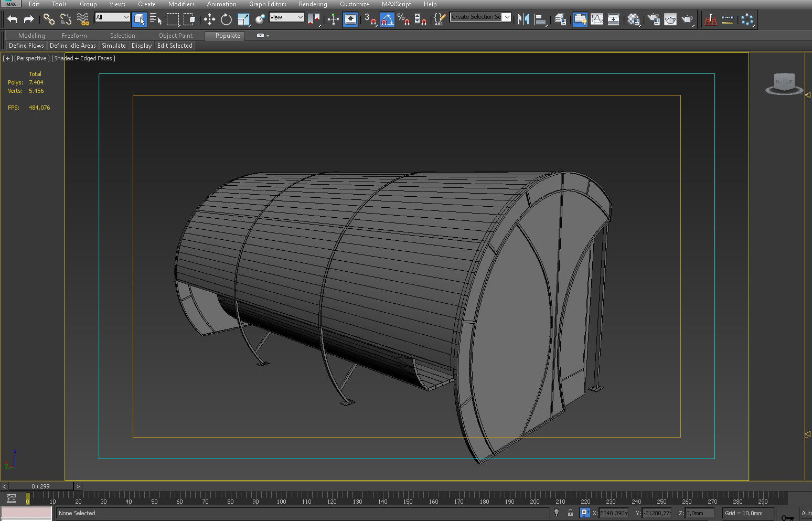Open the viewport [+] general menu
This screenshot has width=812, height=521.
tap(7, 58)
